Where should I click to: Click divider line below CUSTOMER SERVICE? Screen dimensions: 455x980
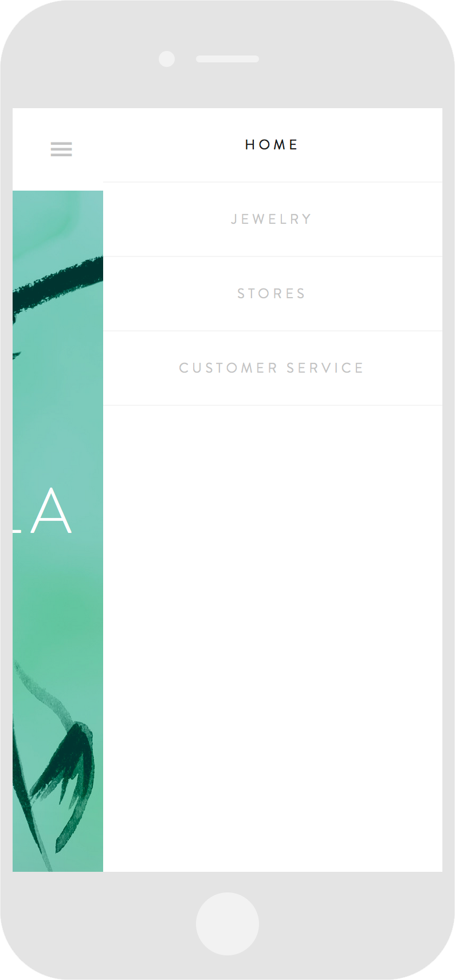(x=273, y=405)
